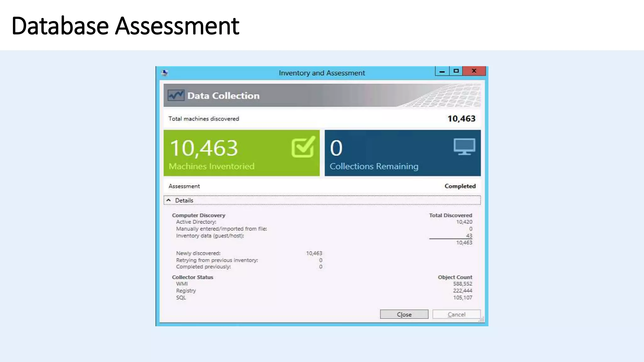Click the Completed previously label
This screenshot has height=362, width=644.
coord(203,267)
